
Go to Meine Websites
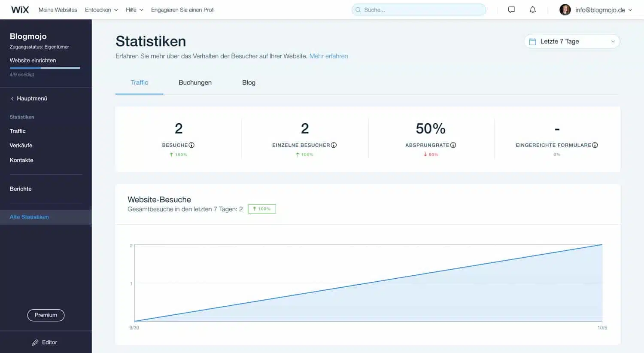click(x=58, y=9)
